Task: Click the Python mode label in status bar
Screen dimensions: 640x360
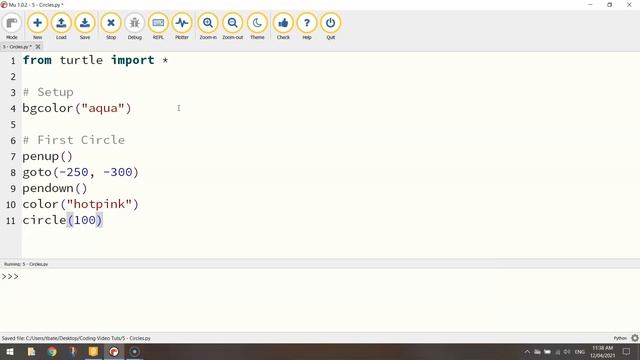Action: (620, 338)
